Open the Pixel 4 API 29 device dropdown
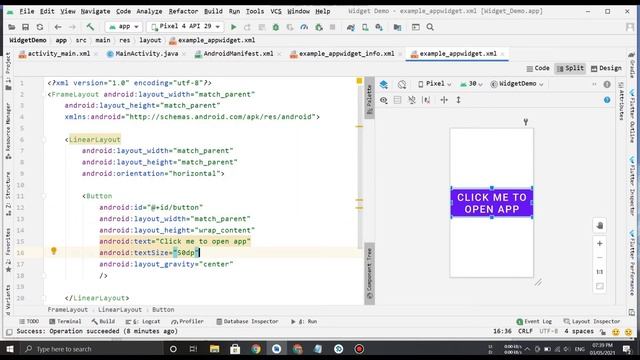 185,27
